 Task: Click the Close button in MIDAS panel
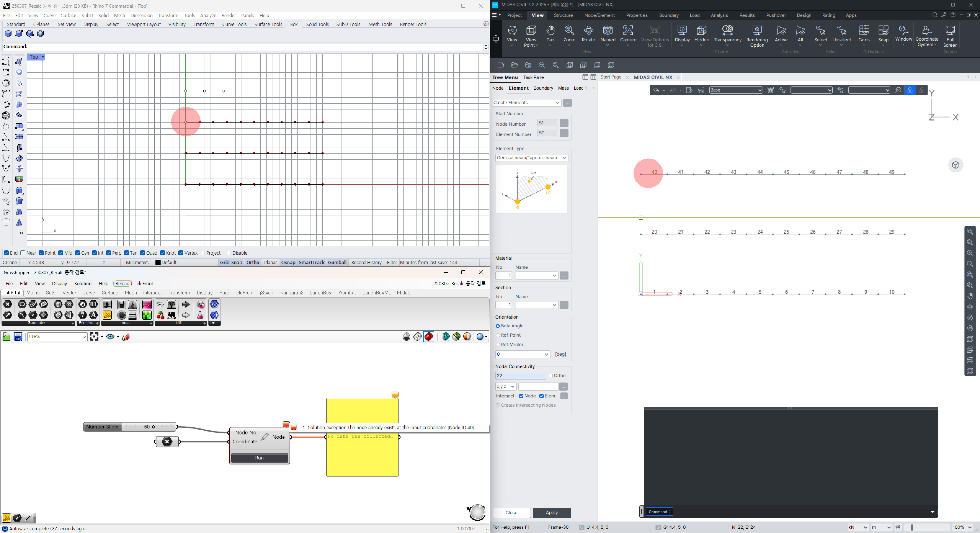511,513
